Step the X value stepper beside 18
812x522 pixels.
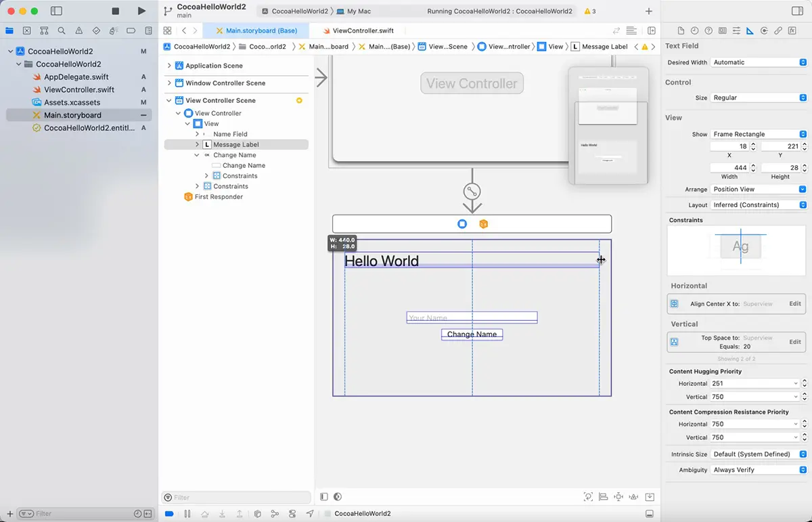tap(753, 146)
